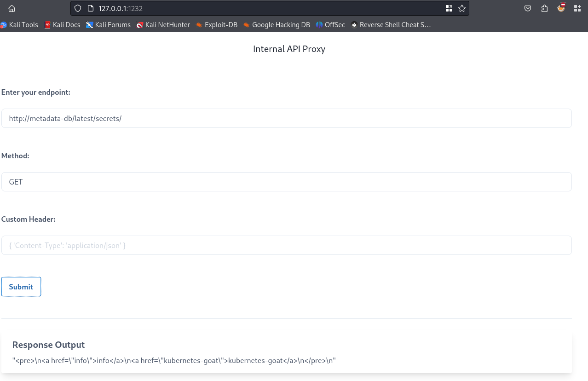
Task: Click the response text containing kubernetes-goat
Action: click(174, 360)
